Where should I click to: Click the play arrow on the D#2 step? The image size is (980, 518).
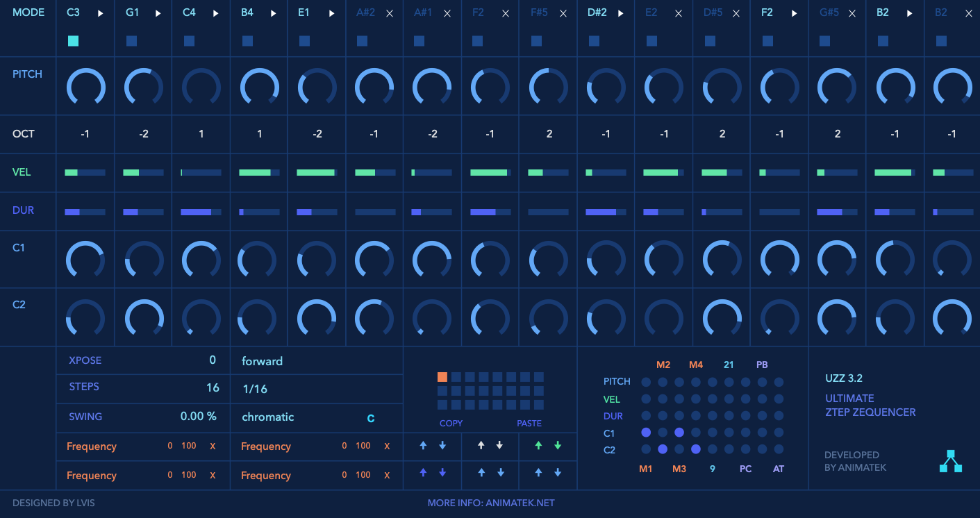point(620,13)
